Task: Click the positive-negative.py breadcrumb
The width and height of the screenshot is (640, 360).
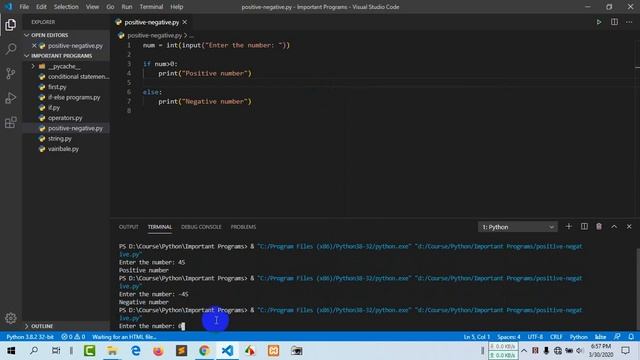Action: [x=154, y=36]
